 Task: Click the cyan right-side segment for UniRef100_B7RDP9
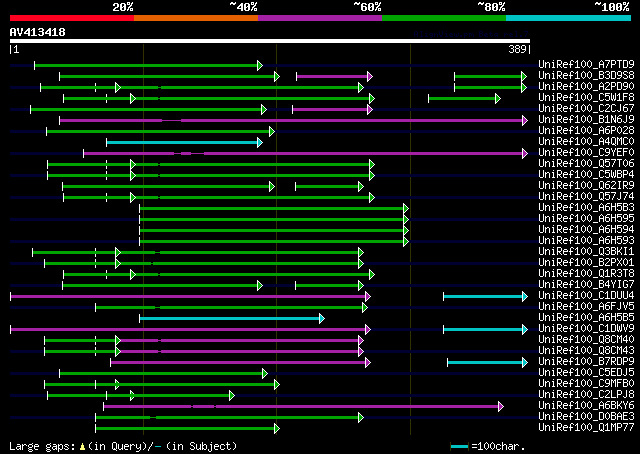click(x=487, y=363)
